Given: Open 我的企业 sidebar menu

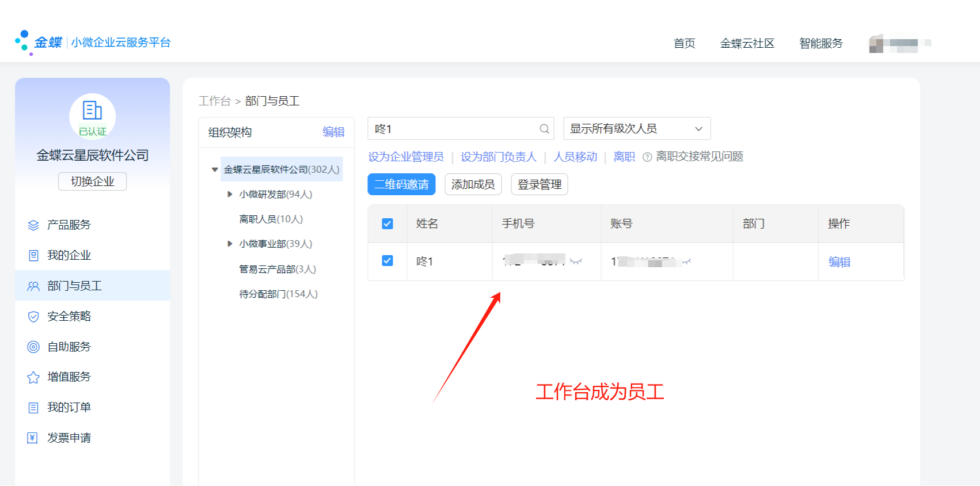Looking at the screenshot, I should (93, 255).
